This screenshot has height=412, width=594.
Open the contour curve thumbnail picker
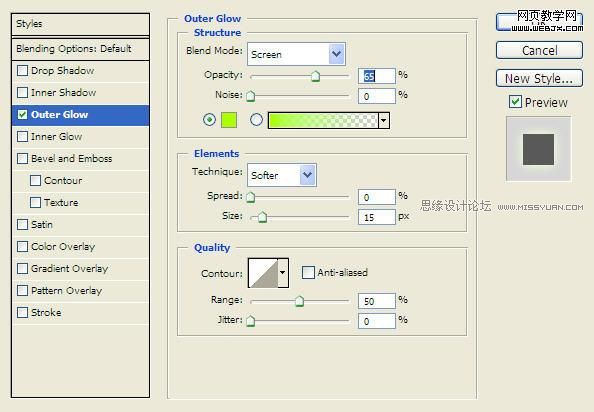click(x=264, y=273)
